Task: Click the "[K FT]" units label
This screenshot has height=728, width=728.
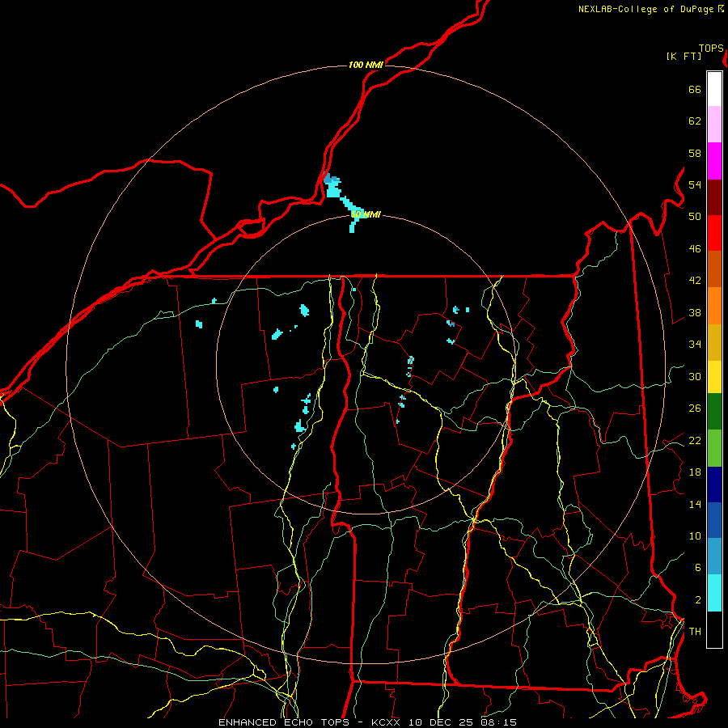Action: [x=684, y=57]
